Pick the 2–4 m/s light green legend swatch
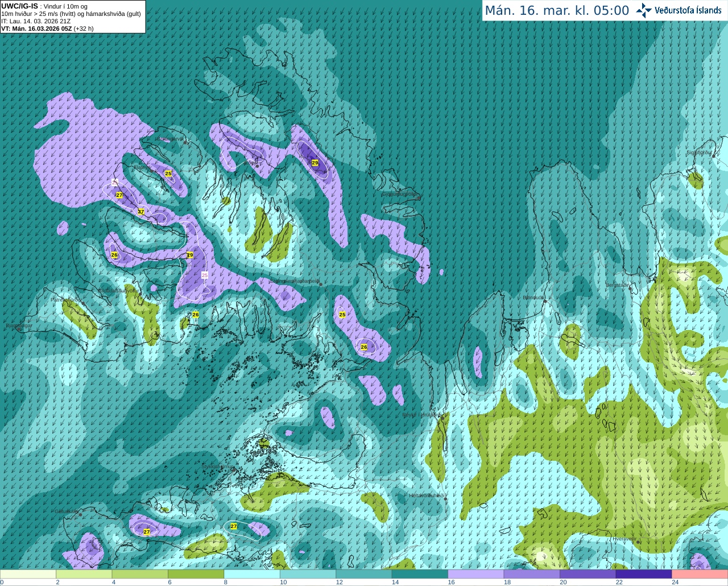728x586 pixels. coord(84,574)
